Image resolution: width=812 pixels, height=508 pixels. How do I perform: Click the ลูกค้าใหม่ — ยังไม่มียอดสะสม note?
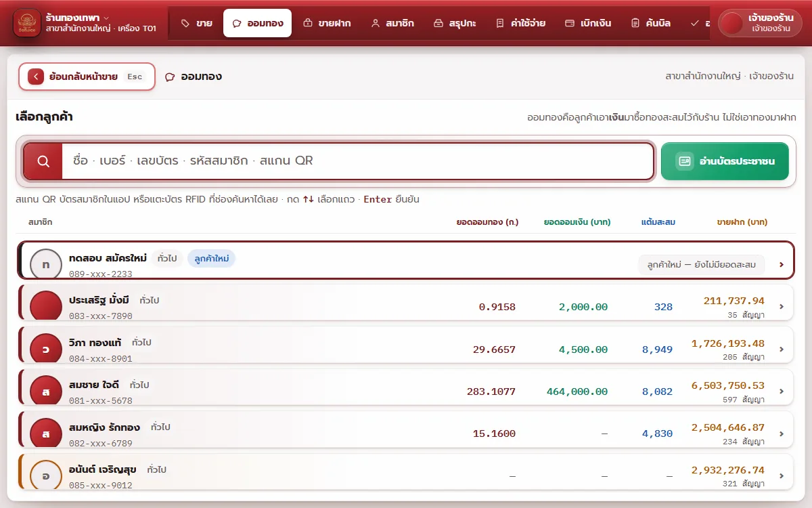coord(702,265)
